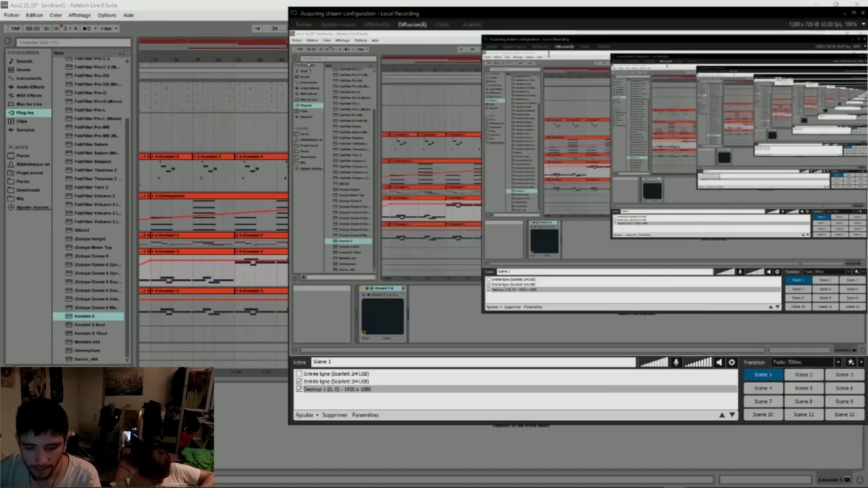Move source up with the up arrow
Image resolution: width=868 pixels, height=488 pixels.
click(722, 415)
